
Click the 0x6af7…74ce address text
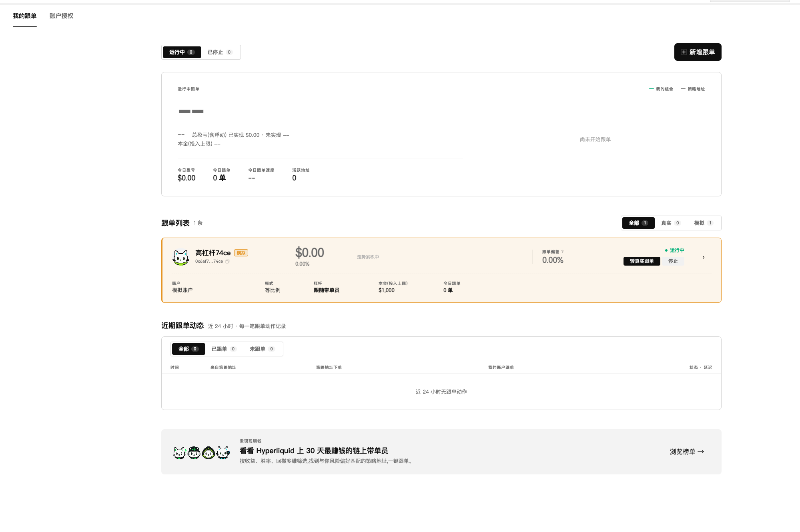click(209, 262)
